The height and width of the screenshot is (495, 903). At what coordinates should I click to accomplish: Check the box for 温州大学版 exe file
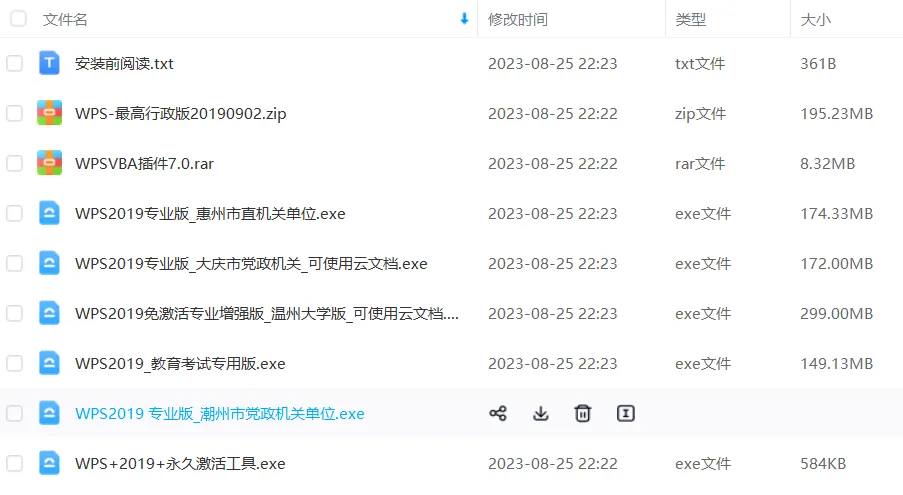click(x=14, y=314)
